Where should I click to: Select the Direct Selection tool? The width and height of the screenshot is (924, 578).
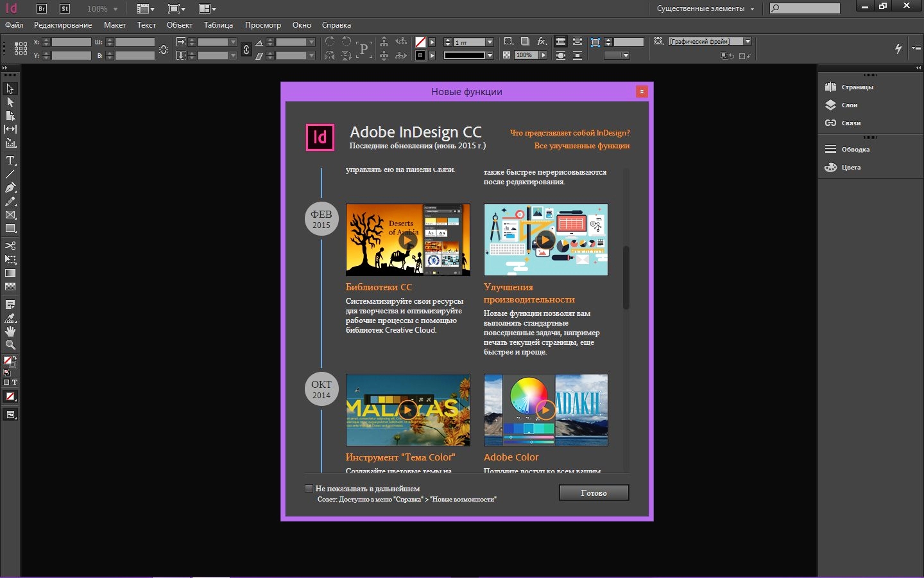tap(10, 102)
